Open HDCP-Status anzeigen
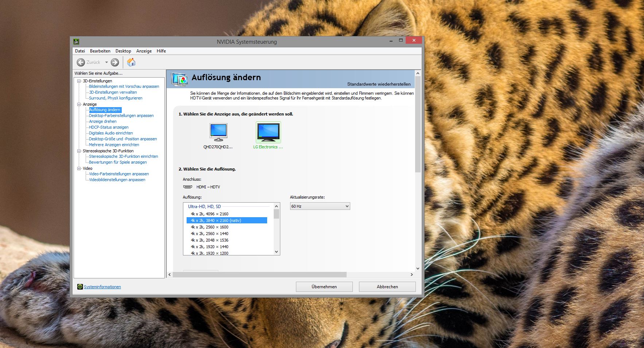The width and height of the screenshot is (644, 348). pyautogui.click(x=109, y=127)
